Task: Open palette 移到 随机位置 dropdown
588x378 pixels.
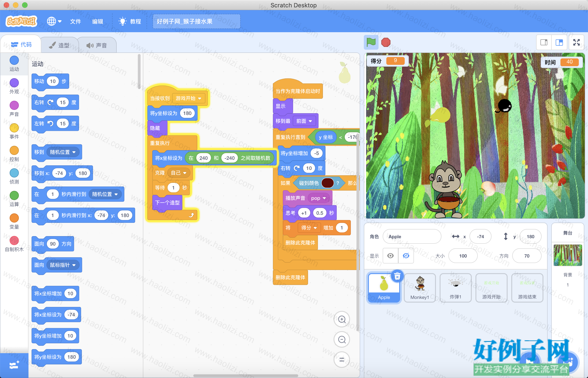Action: pos(63,152)
